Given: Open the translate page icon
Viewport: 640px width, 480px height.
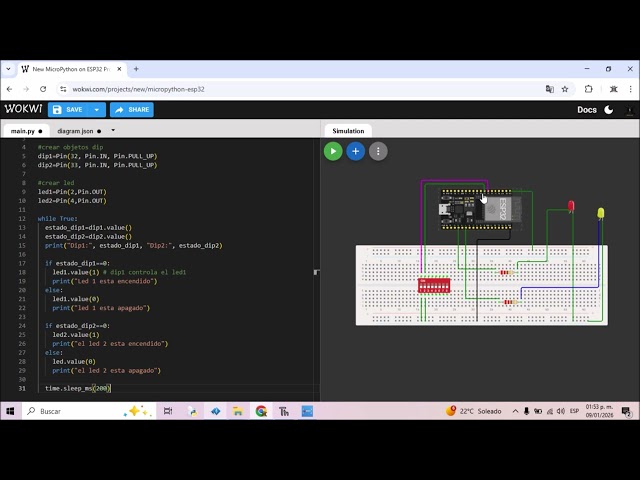Looking at the screenshot, I should point(550,89).
